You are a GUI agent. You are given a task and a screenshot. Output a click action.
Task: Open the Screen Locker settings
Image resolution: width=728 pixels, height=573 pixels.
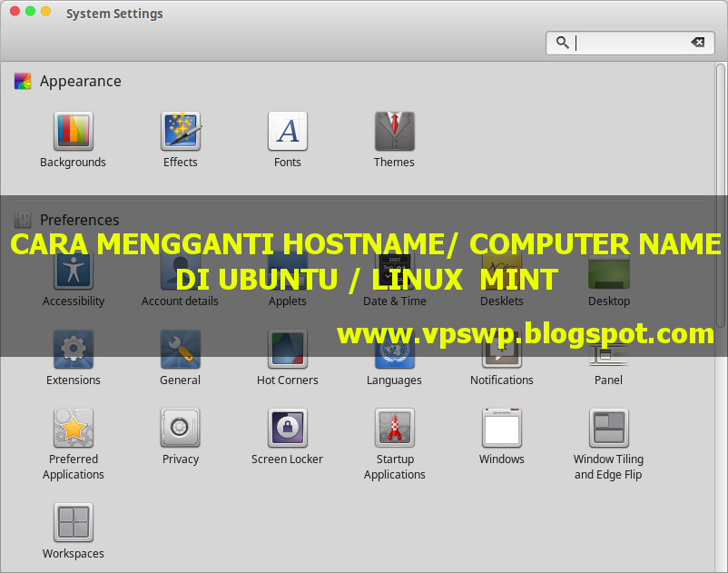click(288, 428)
